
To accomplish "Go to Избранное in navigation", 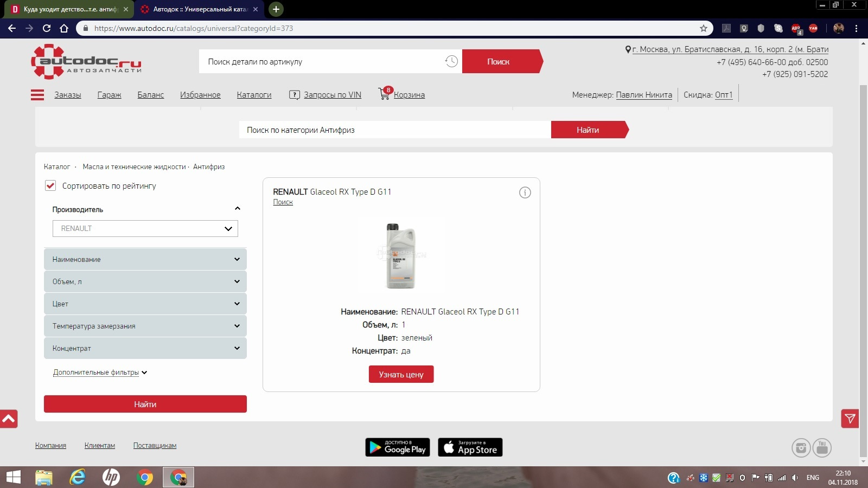I will pos(200,95).
